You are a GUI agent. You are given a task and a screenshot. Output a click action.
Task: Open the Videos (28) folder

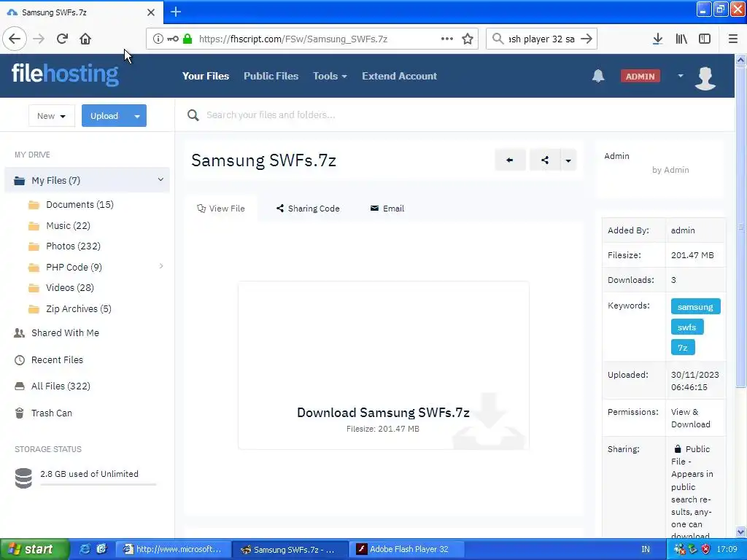[x=69, y=287]
